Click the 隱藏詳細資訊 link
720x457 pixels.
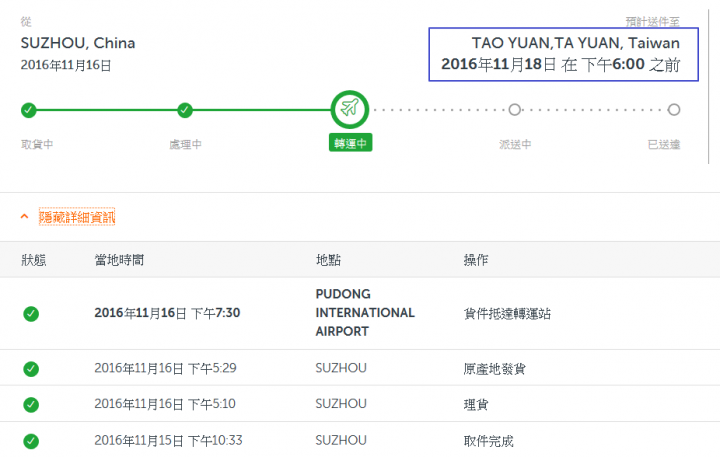point(77,217)
